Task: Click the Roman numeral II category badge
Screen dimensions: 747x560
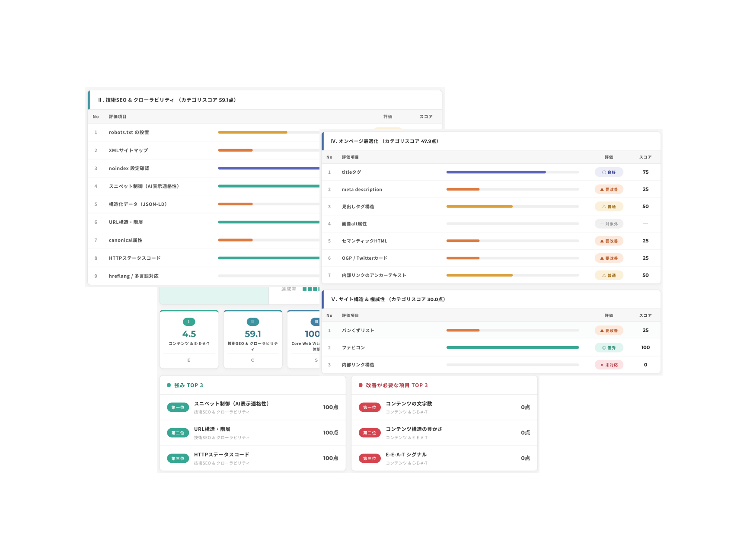Action: pos(253,321)
